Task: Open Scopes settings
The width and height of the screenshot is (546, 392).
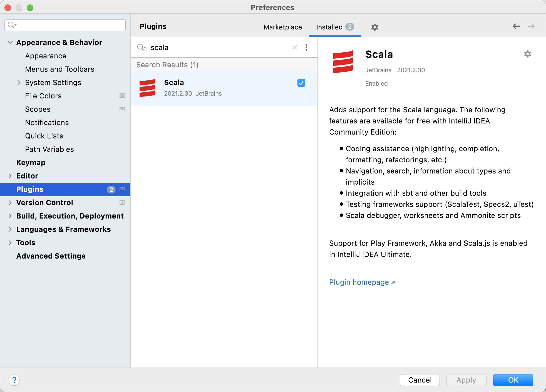Action: coord(38,109)
